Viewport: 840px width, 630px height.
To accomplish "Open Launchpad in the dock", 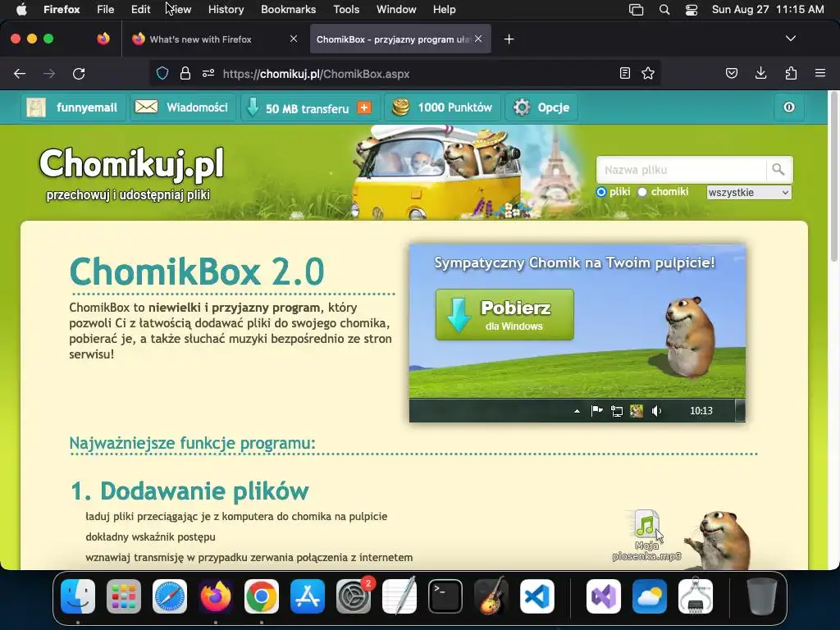I will [x=124, y=596].
